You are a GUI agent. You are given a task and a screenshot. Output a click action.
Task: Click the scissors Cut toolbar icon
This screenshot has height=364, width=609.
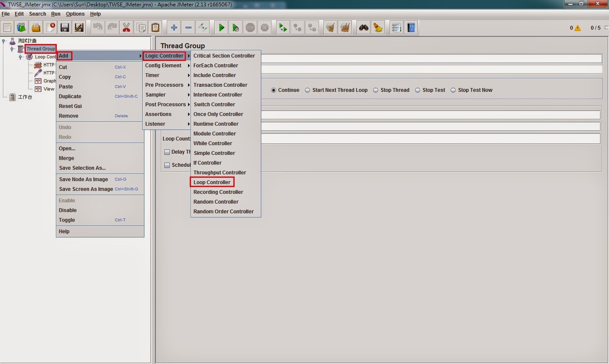[x=127, y=28]
